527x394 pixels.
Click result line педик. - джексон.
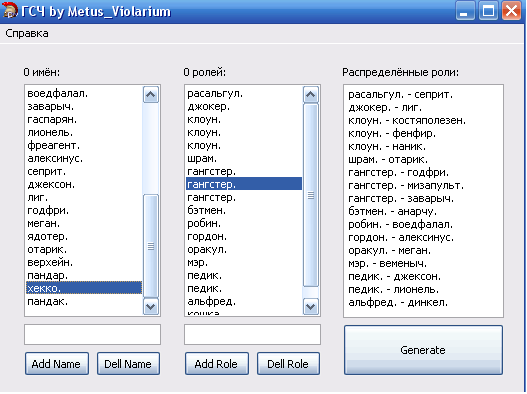click(394, 276)
